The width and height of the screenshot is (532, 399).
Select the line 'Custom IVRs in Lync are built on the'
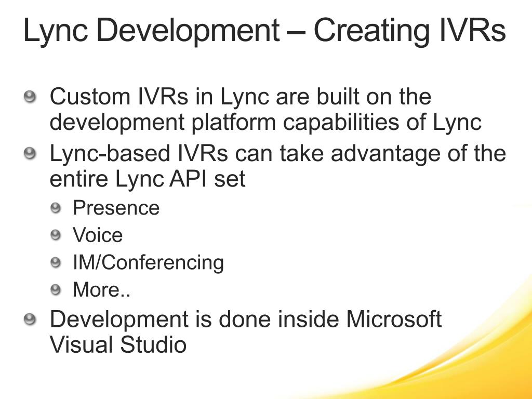241,96
